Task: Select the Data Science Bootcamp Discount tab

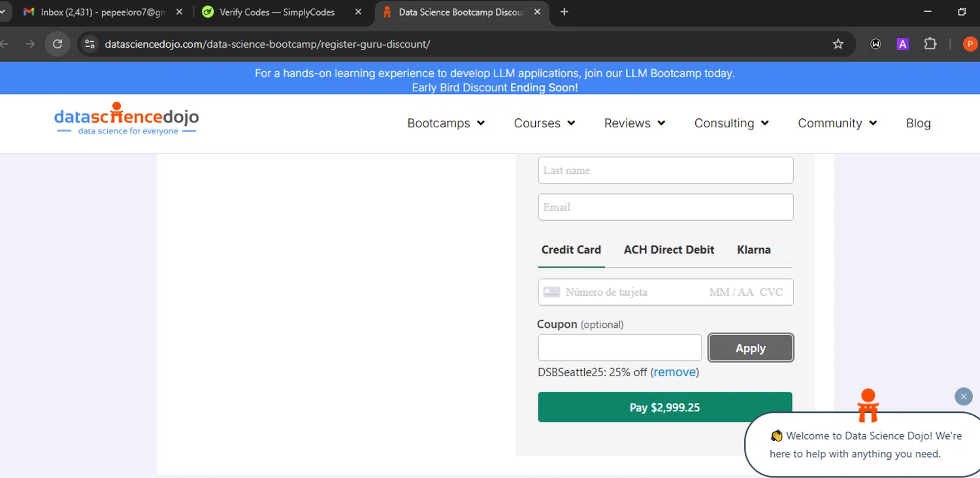Action: click(x=462, y=12)
